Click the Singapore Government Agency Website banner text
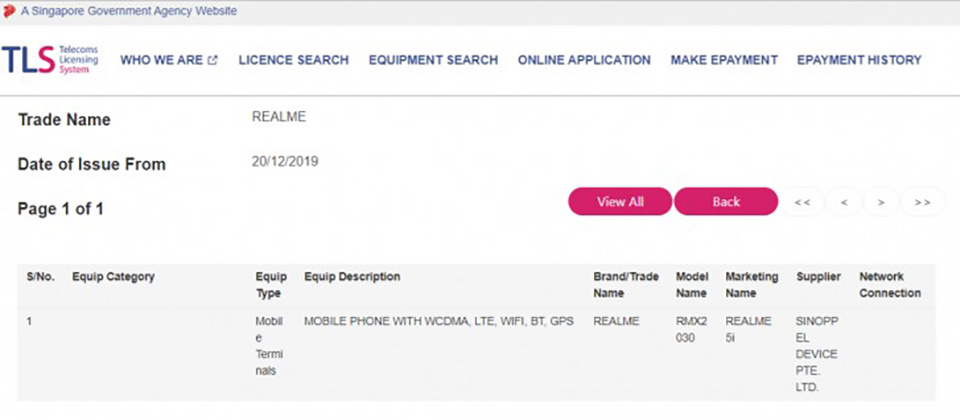960x420 pixels. point(129,11)
